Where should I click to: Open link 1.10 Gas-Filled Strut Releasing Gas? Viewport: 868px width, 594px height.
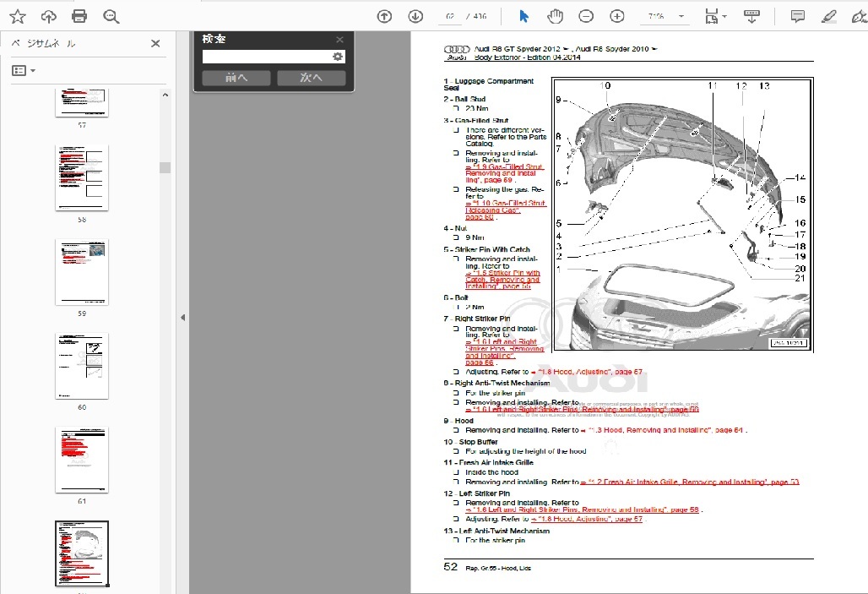[x=505, y=210]
